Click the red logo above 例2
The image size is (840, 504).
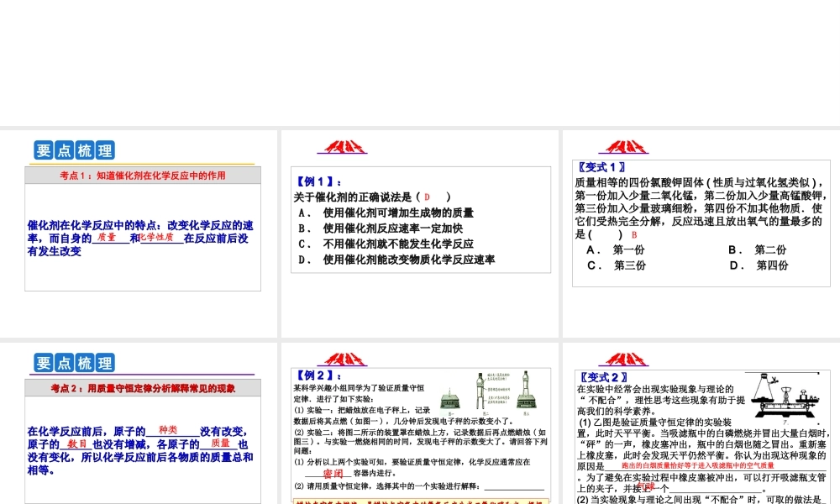[x=343, y=359]
